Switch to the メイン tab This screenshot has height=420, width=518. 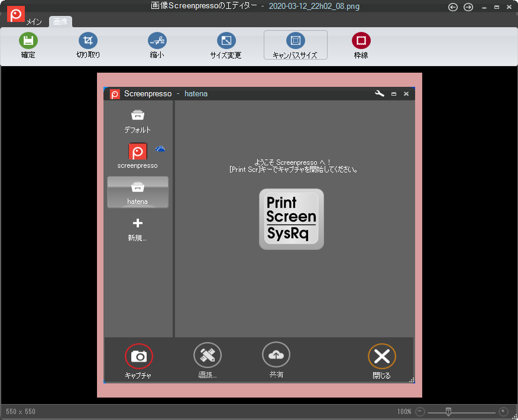(x=34, y=22)
